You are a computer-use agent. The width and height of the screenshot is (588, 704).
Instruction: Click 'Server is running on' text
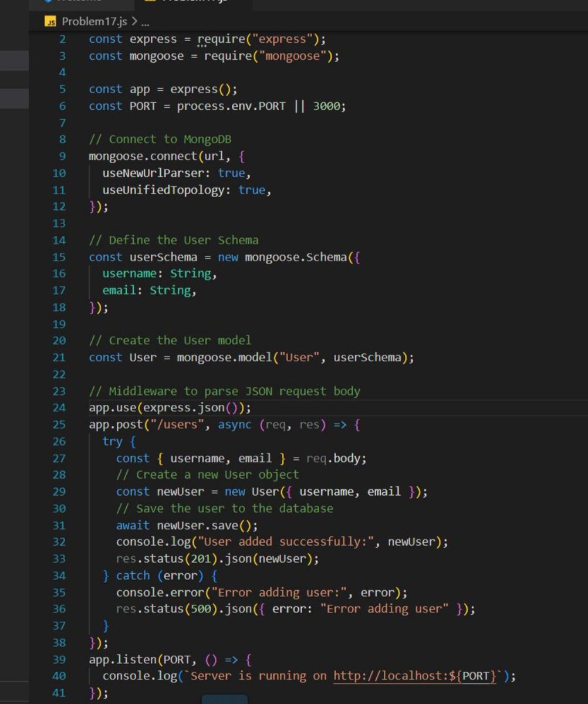pos(259,676)
